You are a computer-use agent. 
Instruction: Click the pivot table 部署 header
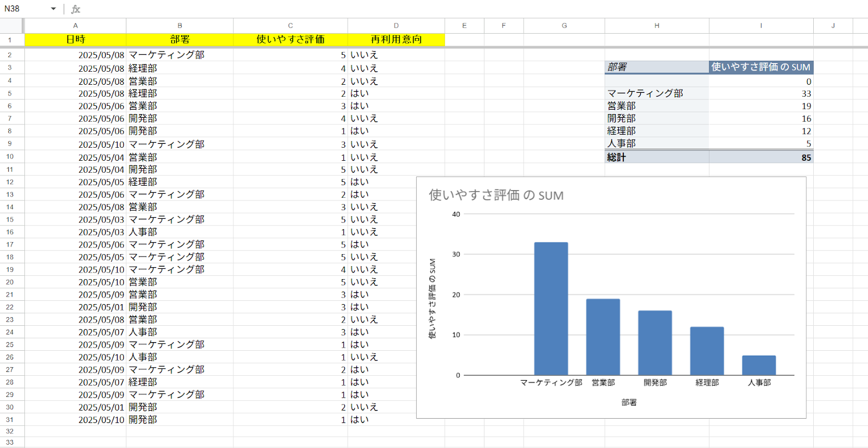click(x=656, y=67)
